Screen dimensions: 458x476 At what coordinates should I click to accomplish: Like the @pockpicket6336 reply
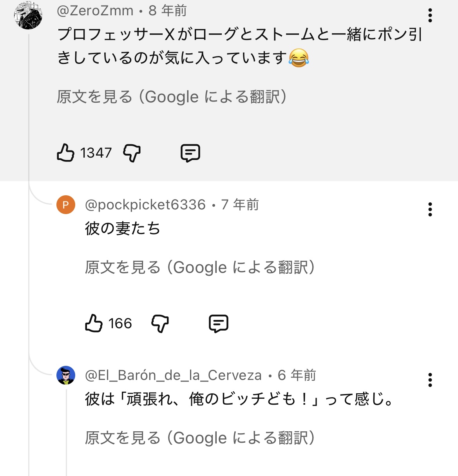click(x=94, y=323)
